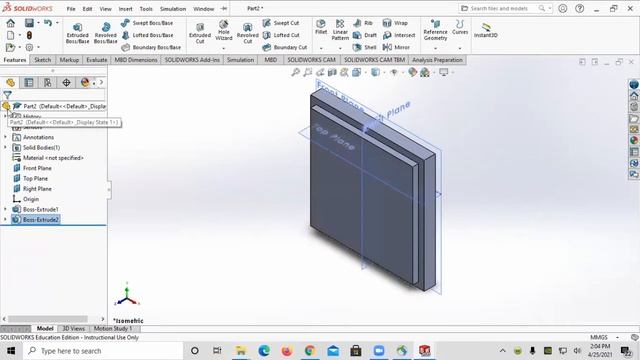Viewport: 640px width, 360px height.
Task: Open the ConfigurationManager tab icon
Action: coord(47,82)
